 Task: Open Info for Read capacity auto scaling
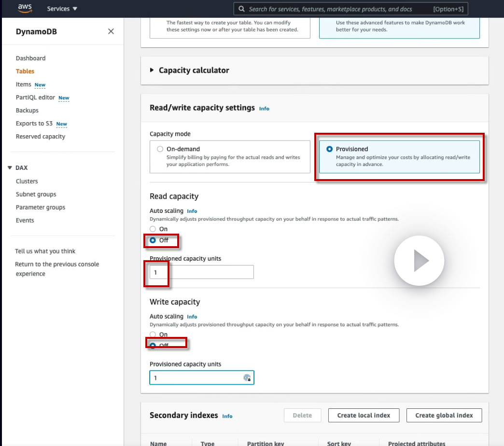(x=192, y=211)
